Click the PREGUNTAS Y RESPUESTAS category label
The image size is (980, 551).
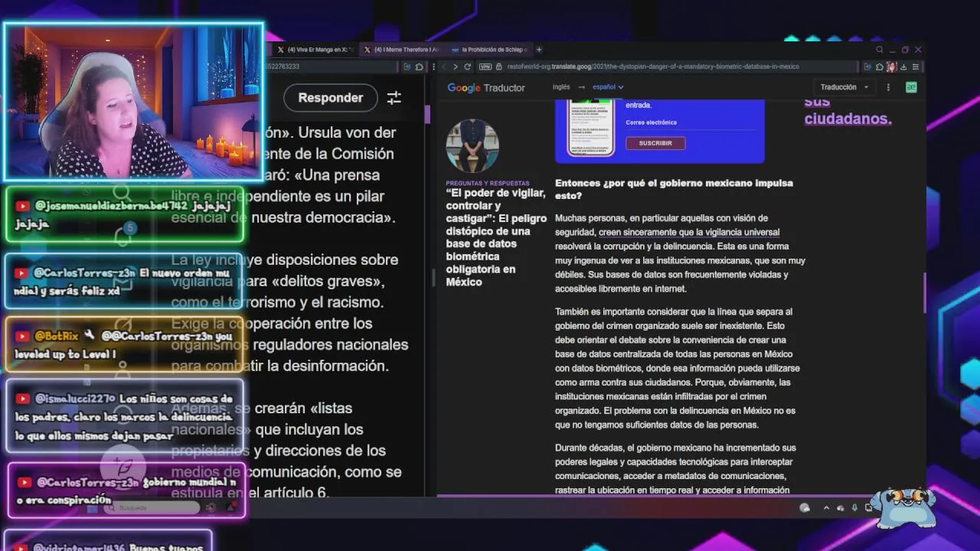tap(488, 183)
